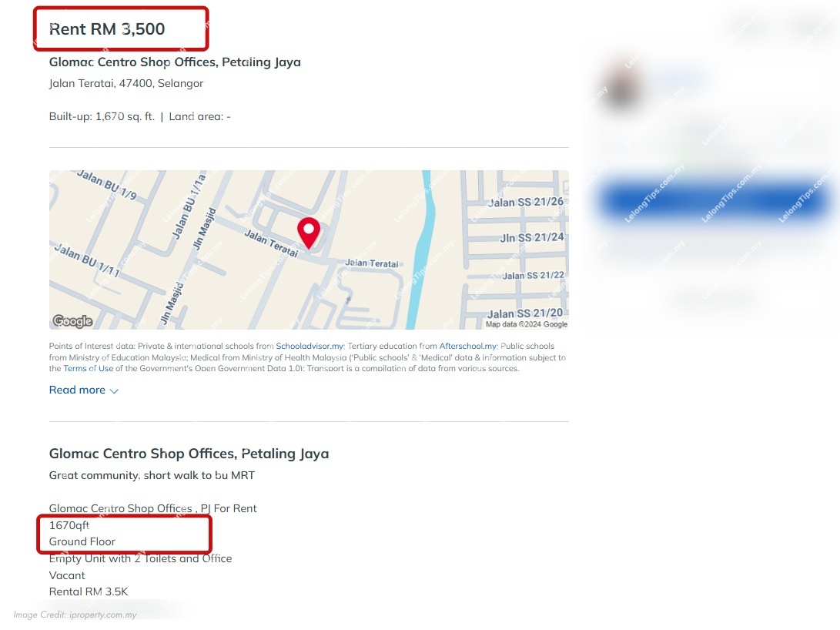Click the Built-up 1,670 sq. ft. text

[x=102, y=117]
